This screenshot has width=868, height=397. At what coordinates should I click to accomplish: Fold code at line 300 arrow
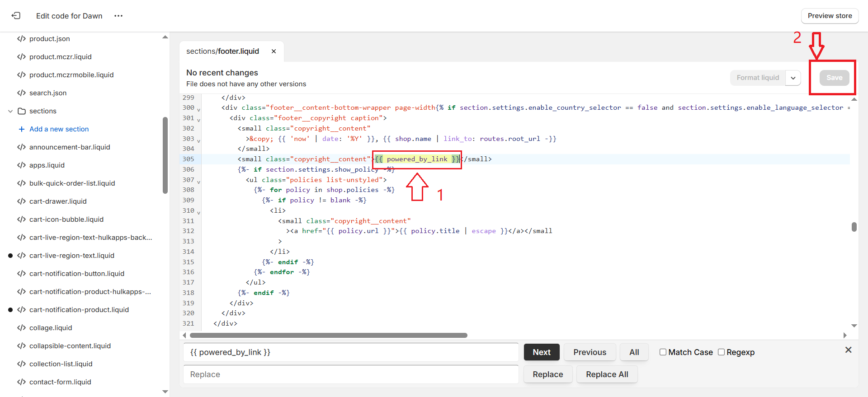click(198, 110)
